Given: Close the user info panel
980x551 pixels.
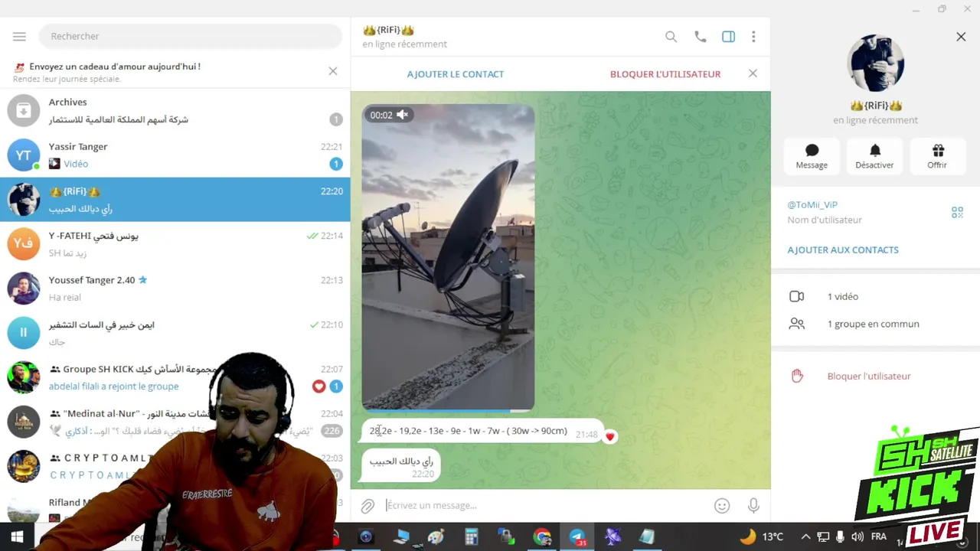Looking at the screenshot, I should pos(961,37).
